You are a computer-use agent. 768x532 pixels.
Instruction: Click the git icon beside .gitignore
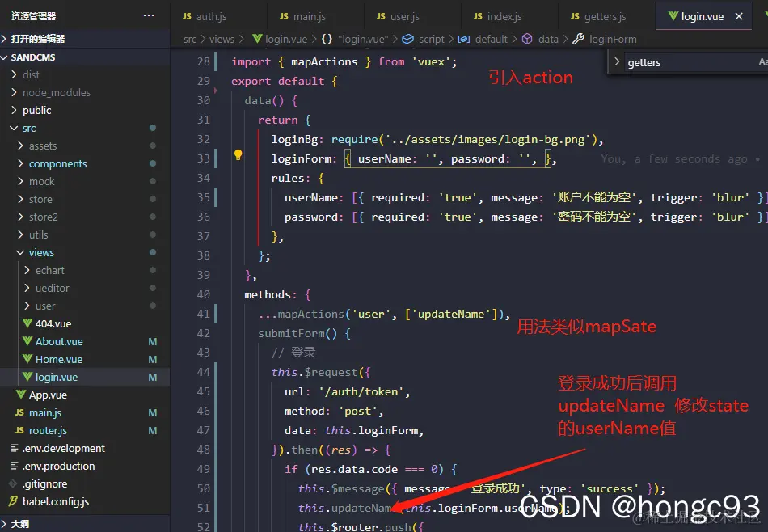pos(13,484)
